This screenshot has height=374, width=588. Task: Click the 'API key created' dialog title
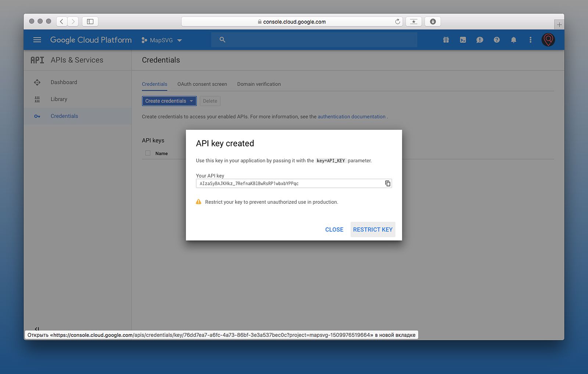click(225, 143)
